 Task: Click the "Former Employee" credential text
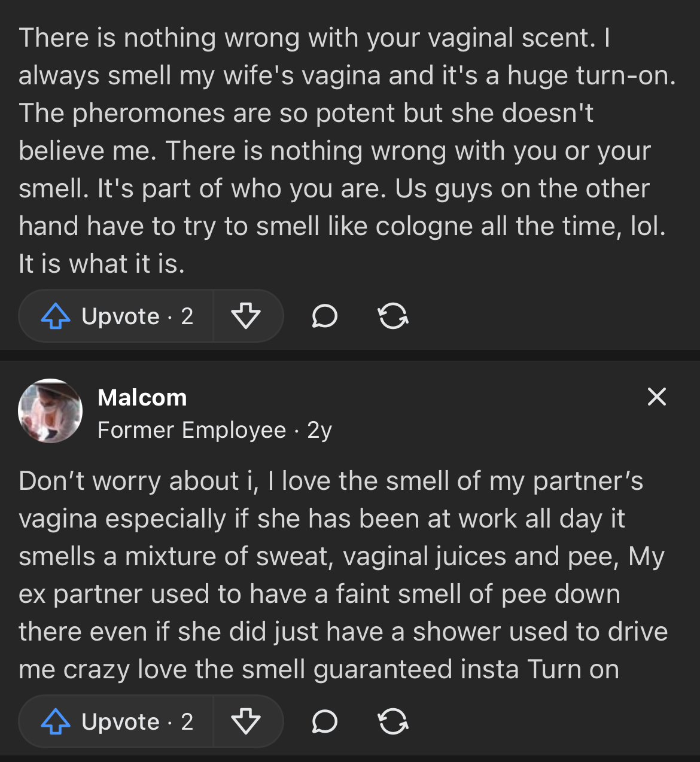pos(191,430)
